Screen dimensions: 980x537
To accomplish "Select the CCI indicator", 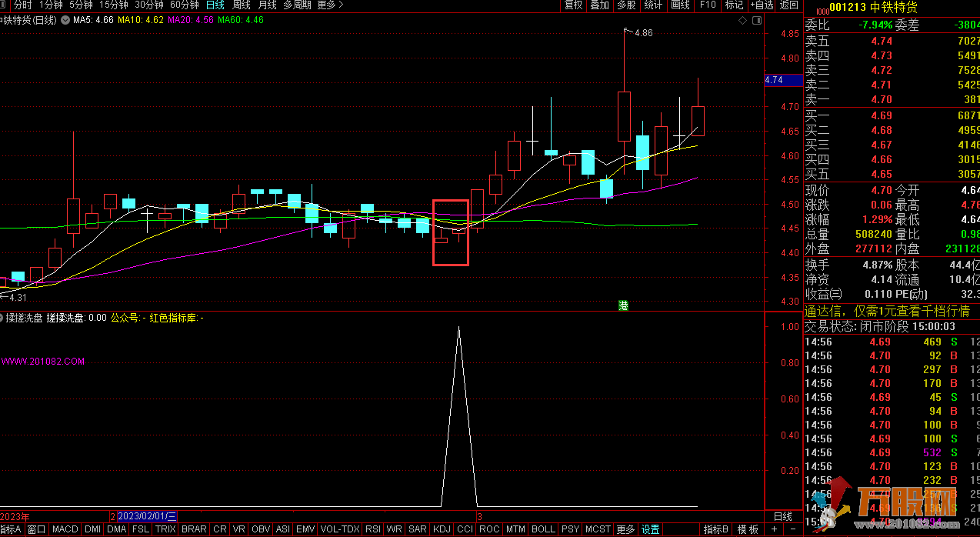I will 465,529.
